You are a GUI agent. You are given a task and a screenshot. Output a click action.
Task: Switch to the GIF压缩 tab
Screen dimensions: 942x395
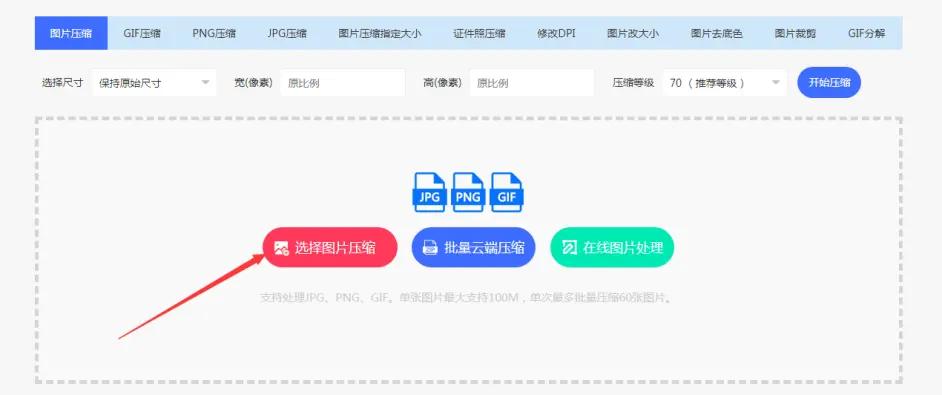(142, 33)
